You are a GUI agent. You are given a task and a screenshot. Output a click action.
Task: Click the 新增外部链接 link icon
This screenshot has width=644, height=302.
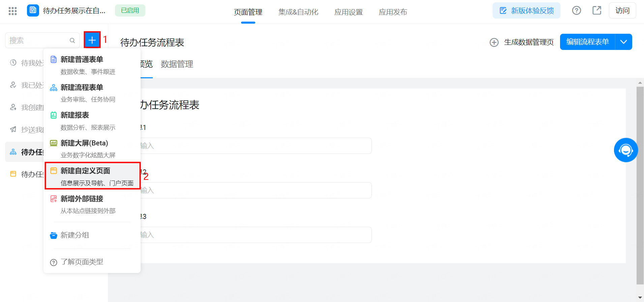tap(54, 199)
